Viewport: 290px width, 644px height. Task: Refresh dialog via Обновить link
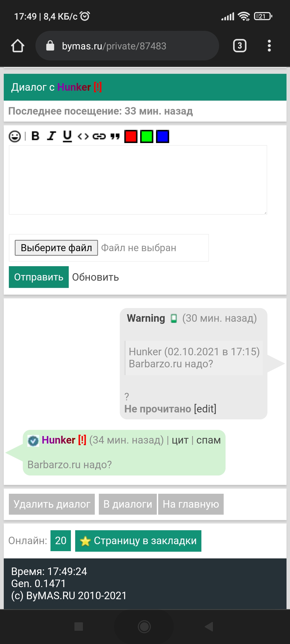(95, 277)
